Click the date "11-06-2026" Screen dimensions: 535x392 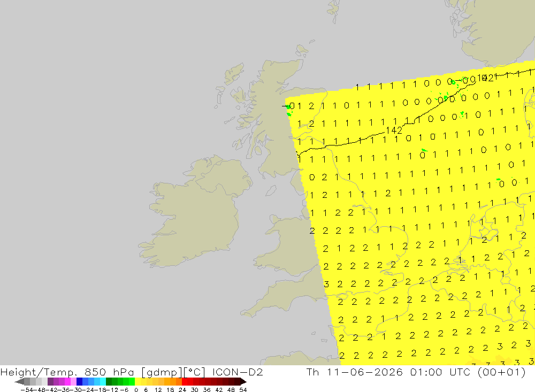click(365, 372)
